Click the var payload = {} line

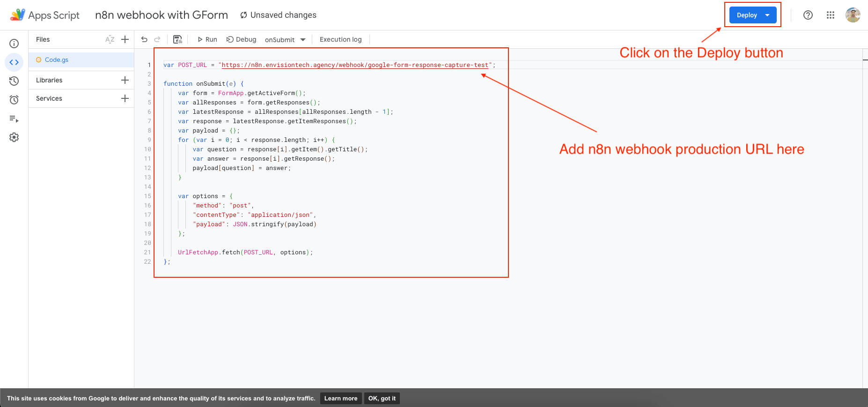coord(209,131)
